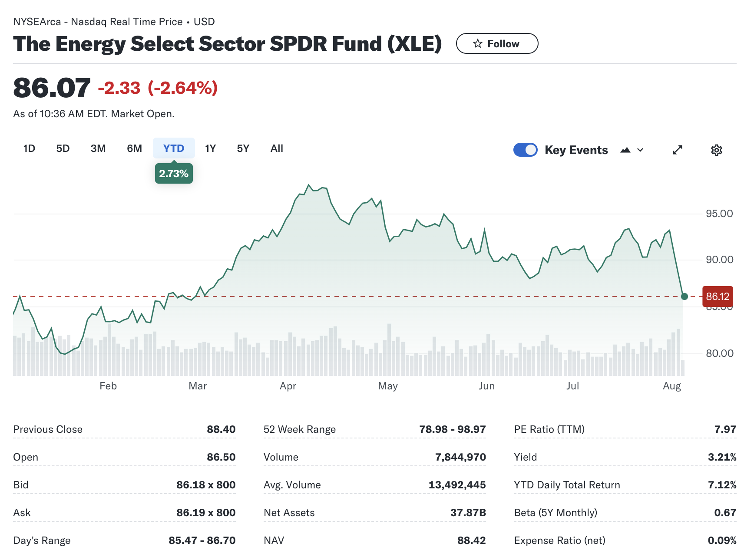Screen dimensions: 754x560
Task: Open the mountain chart type dropdown
Action: (632, 150)
